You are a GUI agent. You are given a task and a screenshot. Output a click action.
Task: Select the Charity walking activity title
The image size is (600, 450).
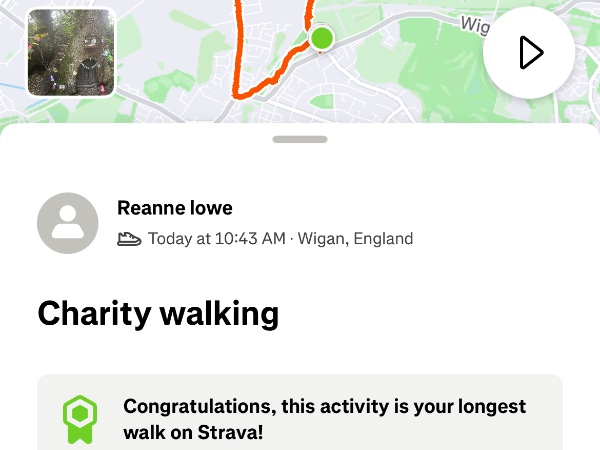158,313
